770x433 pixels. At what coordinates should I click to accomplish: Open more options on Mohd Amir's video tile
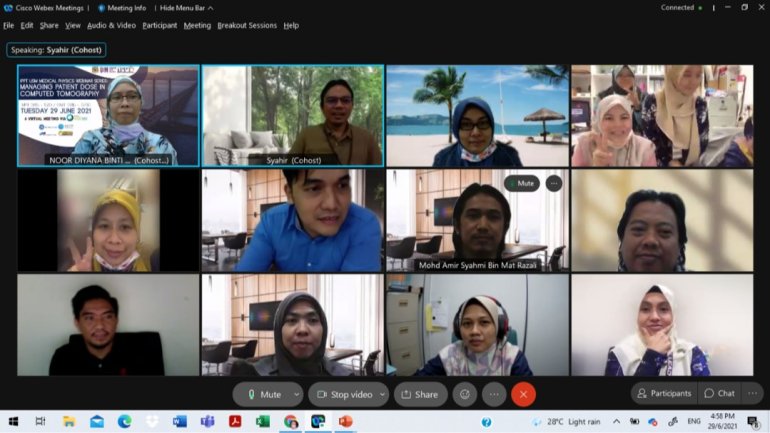coord(554,183)
